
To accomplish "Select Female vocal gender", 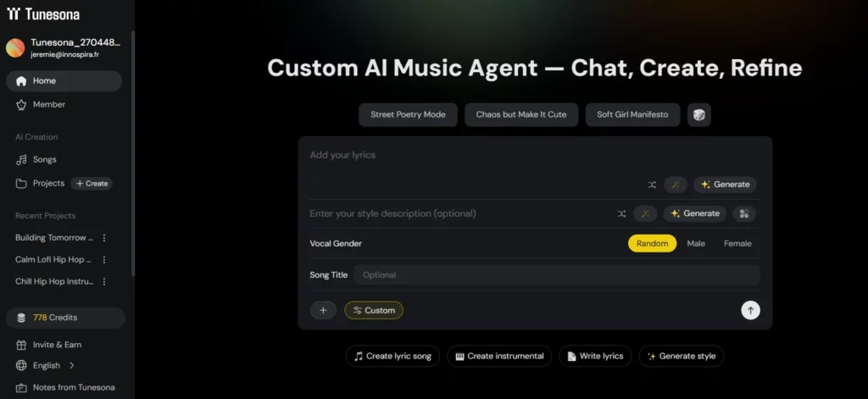I will 737,243.
